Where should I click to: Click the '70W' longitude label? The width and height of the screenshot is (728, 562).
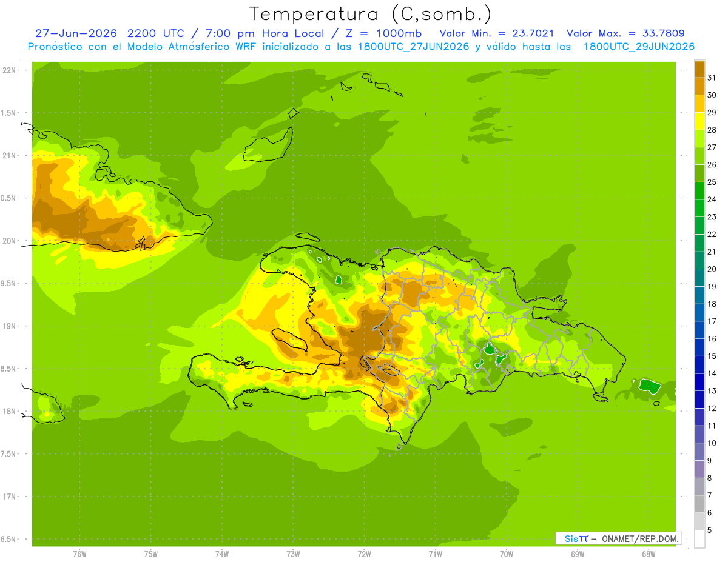(507, 554)
